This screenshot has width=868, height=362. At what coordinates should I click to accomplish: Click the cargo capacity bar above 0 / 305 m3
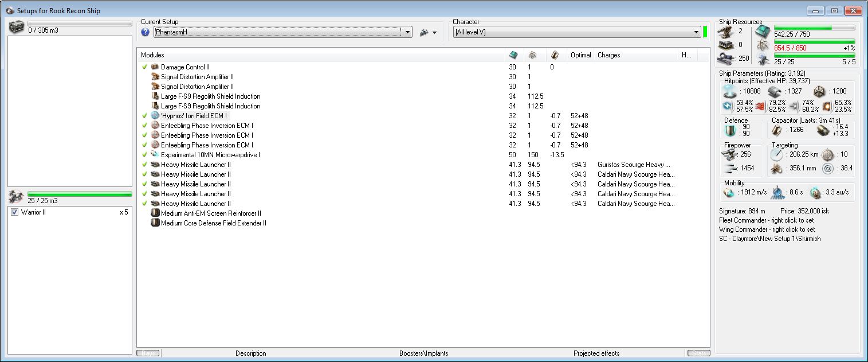coord(80,24)
